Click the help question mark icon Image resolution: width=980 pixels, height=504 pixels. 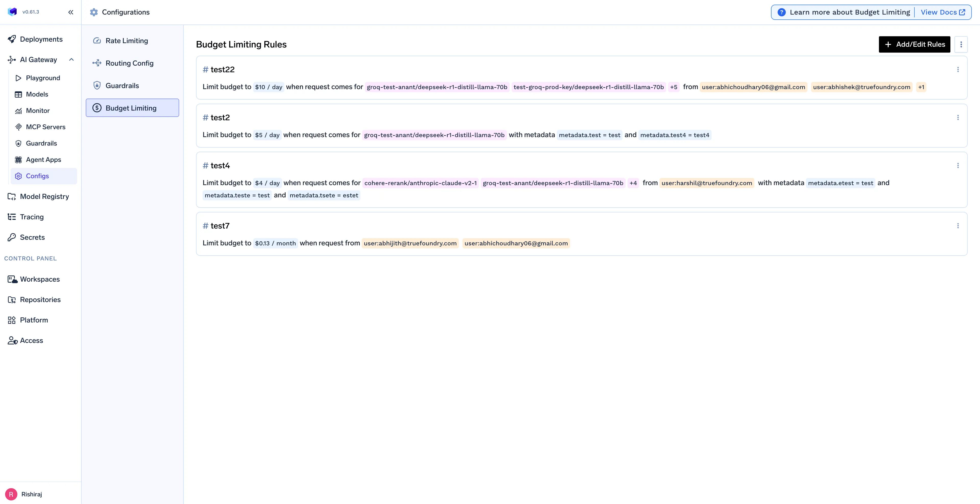[x=781, y=12]
